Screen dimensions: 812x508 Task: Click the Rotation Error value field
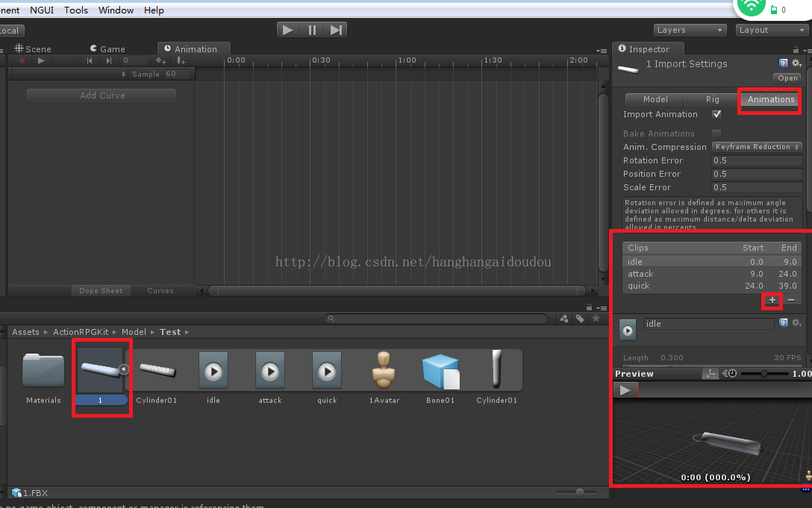(x=757, y=160)
